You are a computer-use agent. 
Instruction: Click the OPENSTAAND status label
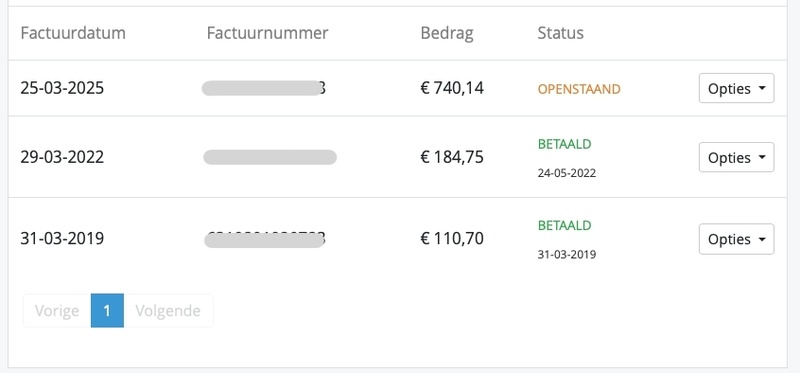(x=579, y=89)
